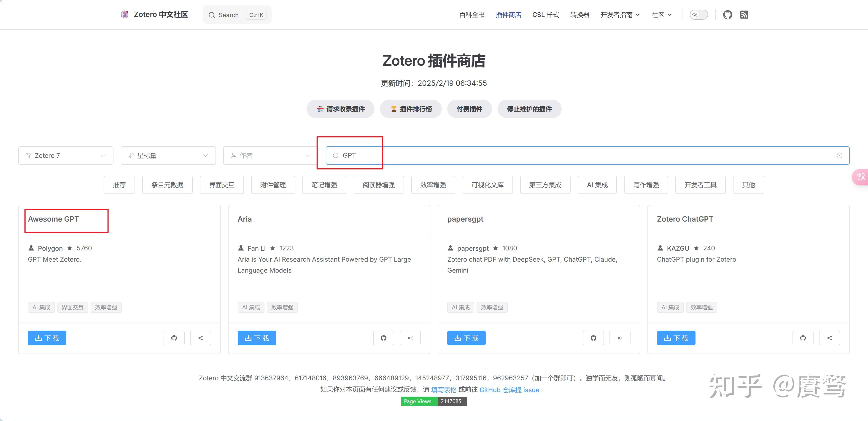Open the 星标量 sort dropdown
This screenshot has width=868, height=421.
coord(168,155)
